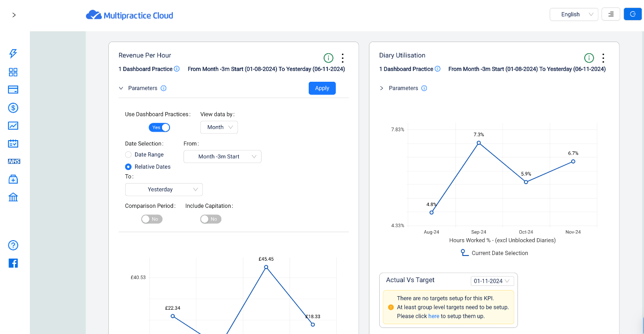Select the Date Range radio button
This screenshot has width=644, height=334.
pyautogui.click(x=128, y=155)
